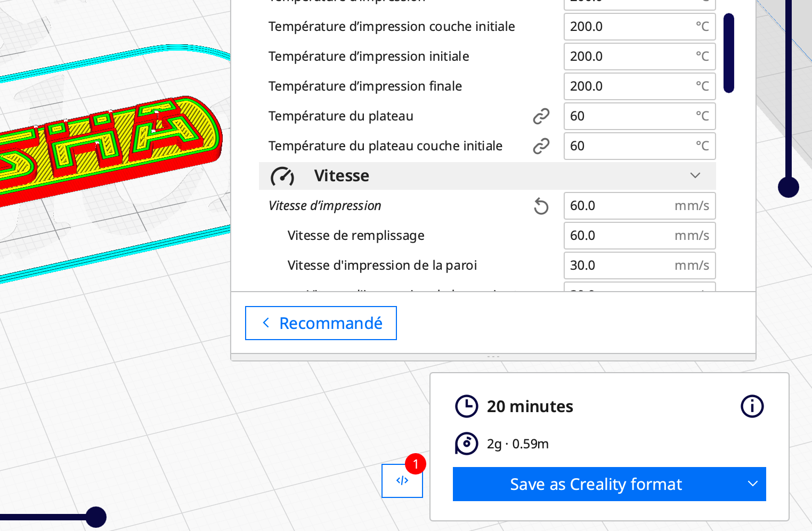
Task: Click link icon for Température du plateau
Action: click(541, 116)
